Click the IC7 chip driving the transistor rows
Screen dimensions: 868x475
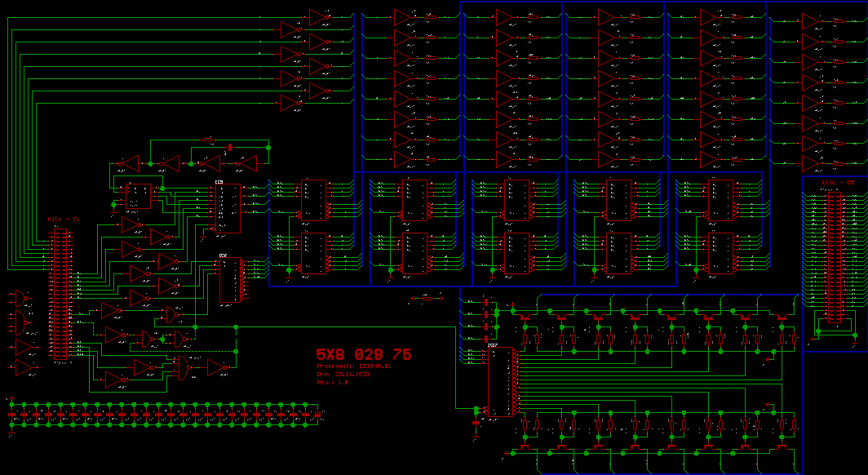point(501,382)
